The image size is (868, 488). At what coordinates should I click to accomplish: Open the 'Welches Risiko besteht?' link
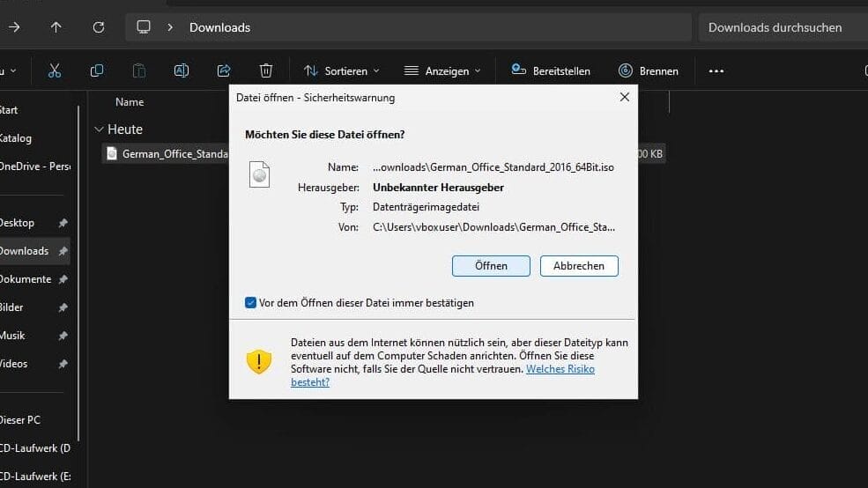(560, 369)
